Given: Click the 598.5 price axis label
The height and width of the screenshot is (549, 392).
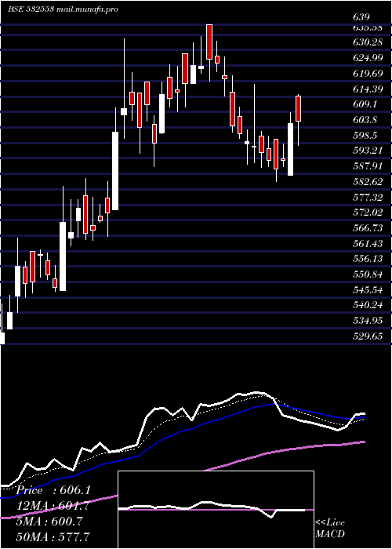Looking at the screenshot, I should (x=365, y=136).
